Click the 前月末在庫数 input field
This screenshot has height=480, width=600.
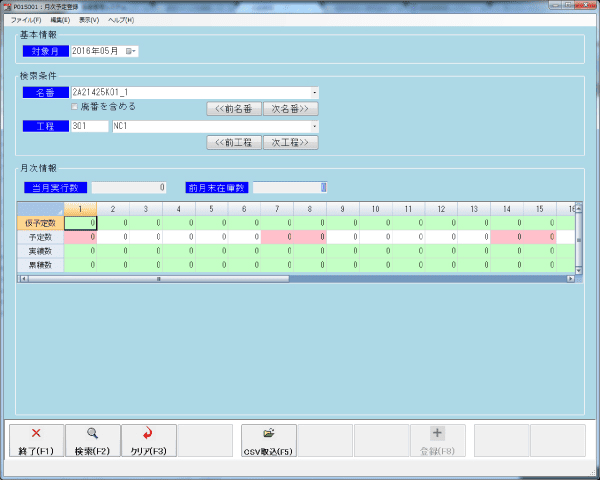(x=290, y=187)
